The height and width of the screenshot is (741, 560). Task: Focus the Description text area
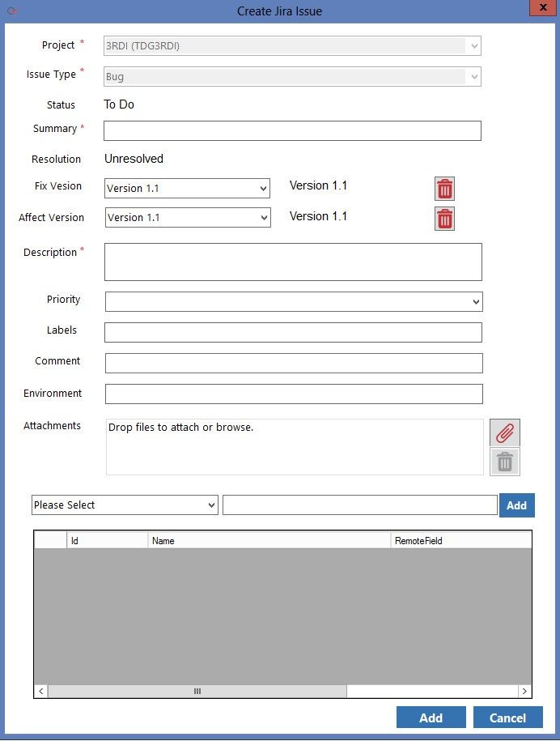[x=293, y=262]
